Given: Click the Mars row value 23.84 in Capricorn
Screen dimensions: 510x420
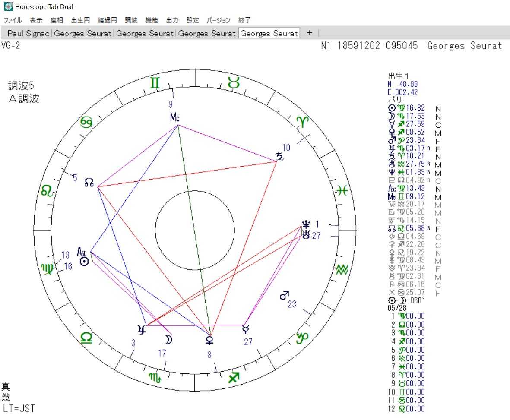Looking at the screenshot, I should pos(415,140).
